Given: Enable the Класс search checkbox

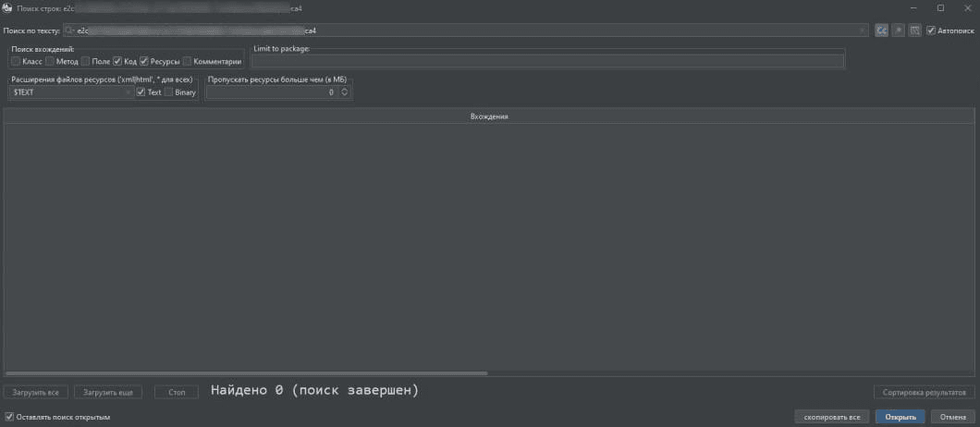Looking at the screenshot, I should pyautogui.click(x=16, y=61).
